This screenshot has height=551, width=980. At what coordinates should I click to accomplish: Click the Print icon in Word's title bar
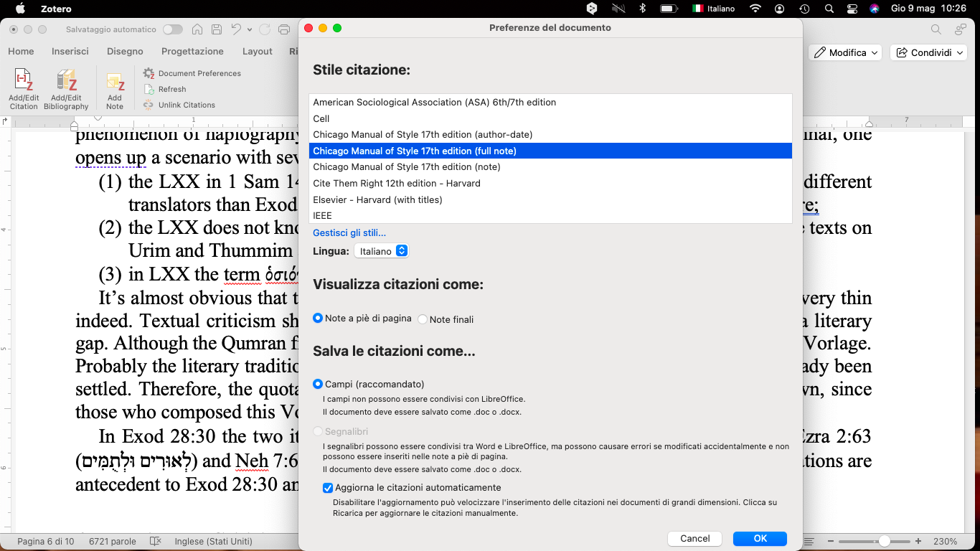(284, 29)
